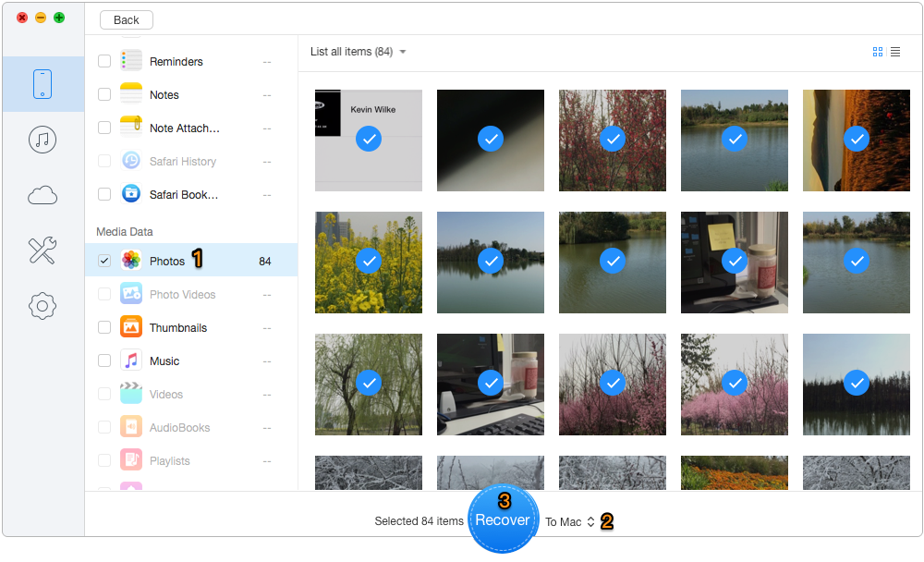This screenshot has width=924, height=562.
Task: Click Selected 84 items status text
Action: (x=419, y=521)
